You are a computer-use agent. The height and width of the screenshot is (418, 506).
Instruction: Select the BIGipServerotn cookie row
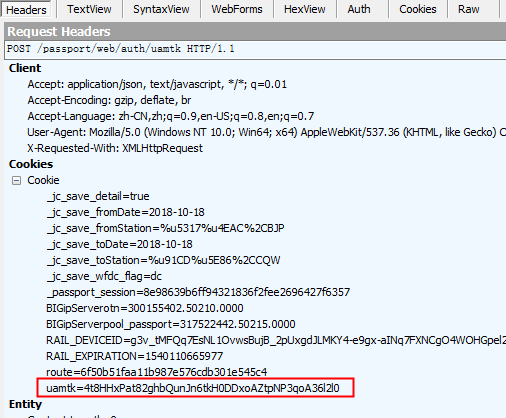[145, 308]
